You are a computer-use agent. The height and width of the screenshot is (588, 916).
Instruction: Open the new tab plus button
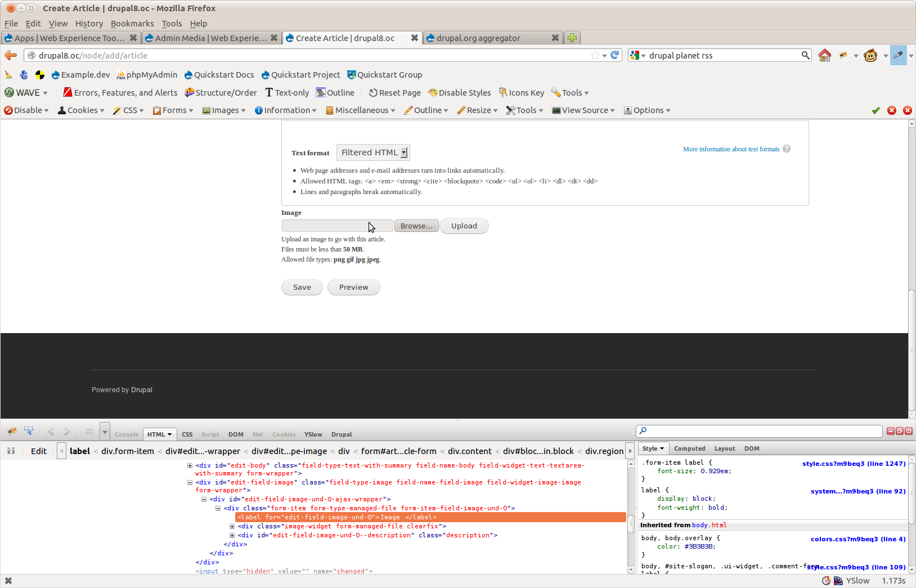[572, 38]
